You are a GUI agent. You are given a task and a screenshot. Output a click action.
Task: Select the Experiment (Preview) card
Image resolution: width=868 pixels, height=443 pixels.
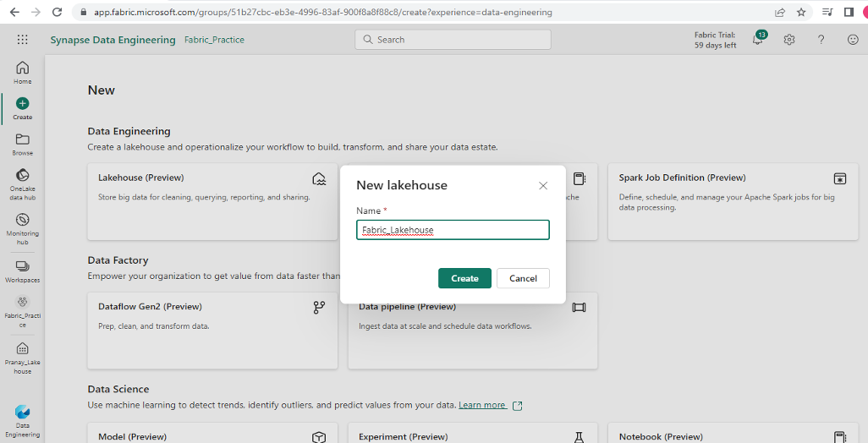click(x=473, y=433)
